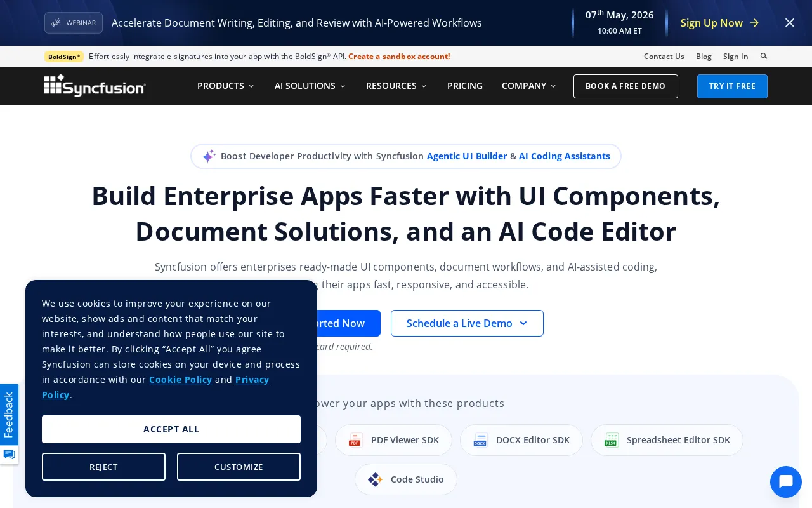Viewport: 812px width, 508px height.
Task: Click Sign In
Action: 735,57
